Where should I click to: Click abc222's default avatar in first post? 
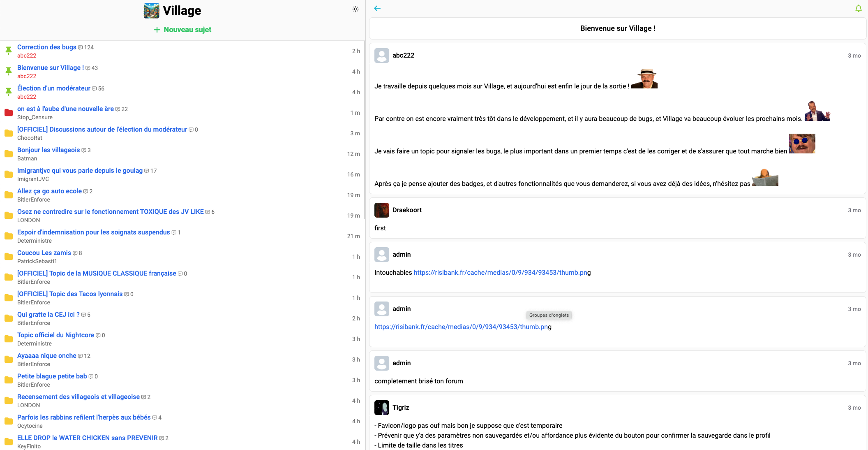[x=381, y=56]
